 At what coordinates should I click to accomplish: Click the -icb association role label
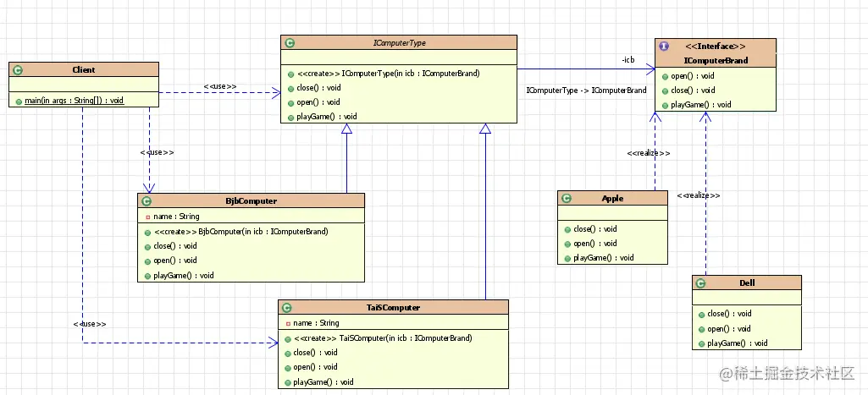(x=628, y=60)
